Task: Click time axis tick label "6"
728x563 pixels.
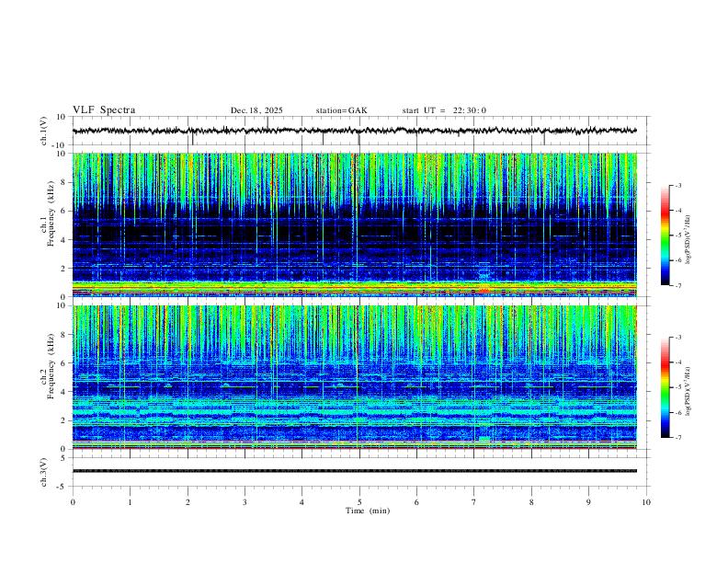Action: 416,502
